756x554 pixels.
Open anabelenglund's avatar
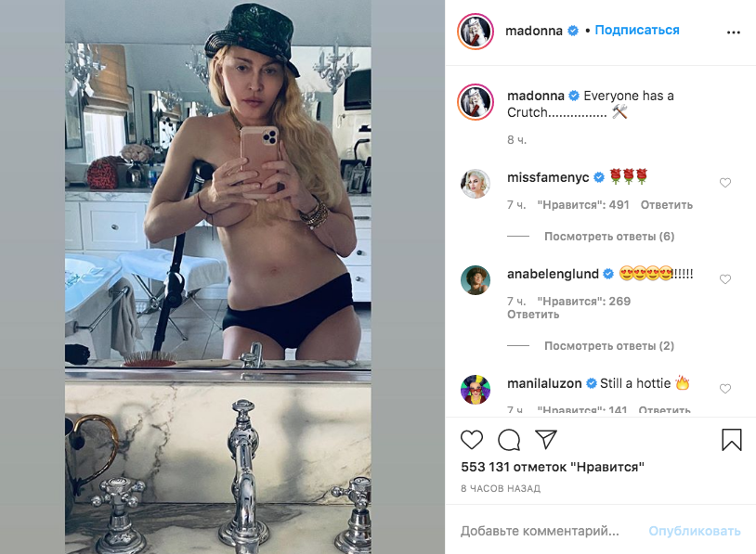[x=476, y=280]
